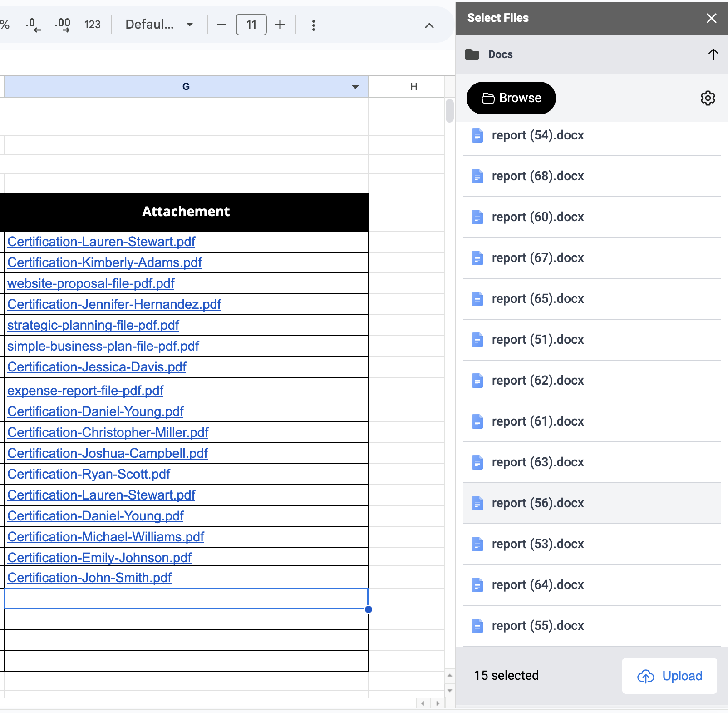Viewport: 728px width, 713px height.
Task: Click the Upload button
Action: (x=669, y=676)
